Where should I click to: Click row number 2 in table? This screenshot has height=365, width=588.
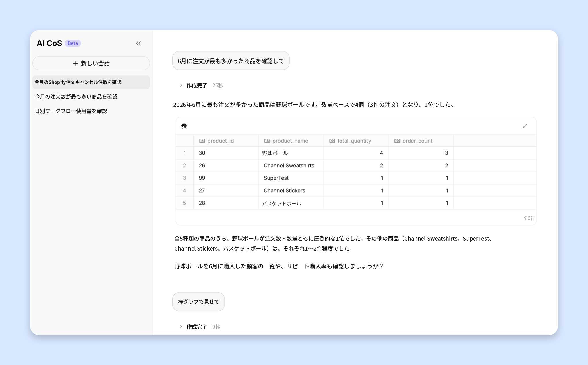(185, 166)
